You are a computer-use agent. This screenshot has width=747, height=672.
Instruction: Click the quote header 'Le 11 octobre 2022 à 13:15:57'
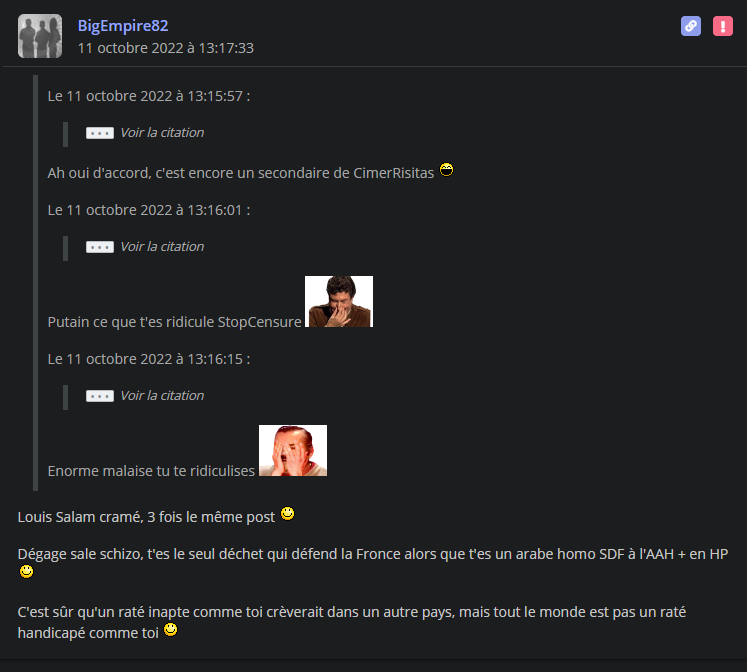click(x=149, y=96)
